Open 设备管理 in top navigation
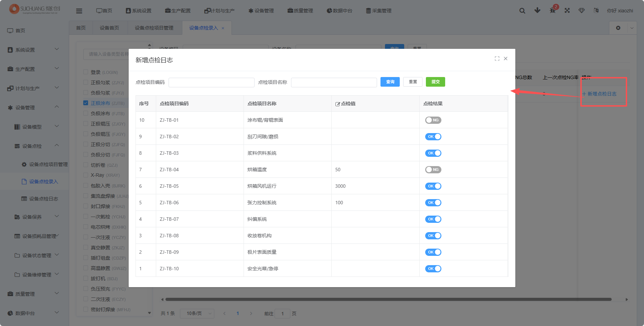644x326 pixels. click(261, 11)
